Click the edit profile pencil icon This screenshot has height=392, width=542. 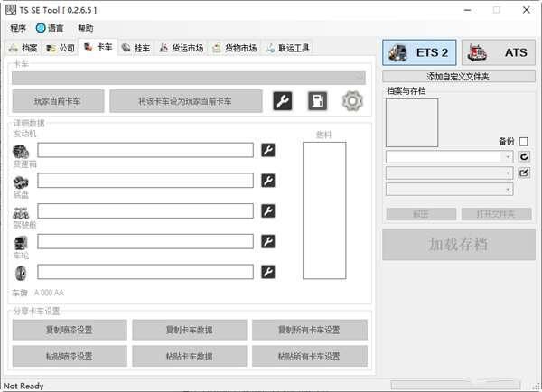524,173
